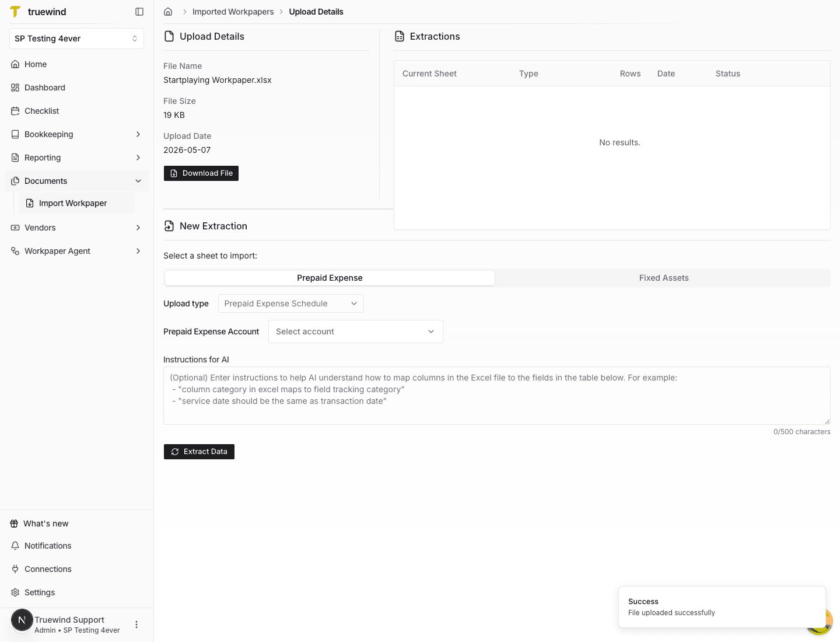Viewport: 840px width, 642px height.
Task: Click the file size value 19 KB
Action: 174,115
